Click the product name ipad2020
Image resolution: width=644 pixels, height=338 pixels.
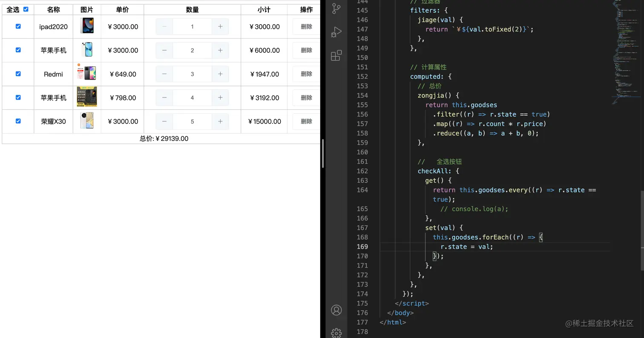(53, 26)
